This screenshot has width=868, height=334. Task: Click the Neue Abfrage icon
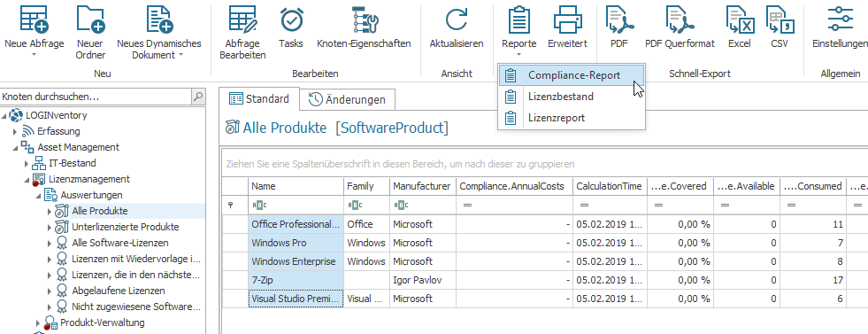pyautogui.click(x=35, y=19)
